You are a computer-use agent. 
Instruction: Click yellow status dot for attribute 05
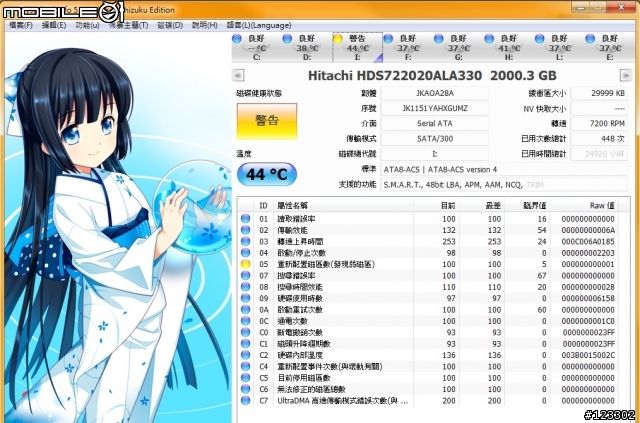[245, 264]
